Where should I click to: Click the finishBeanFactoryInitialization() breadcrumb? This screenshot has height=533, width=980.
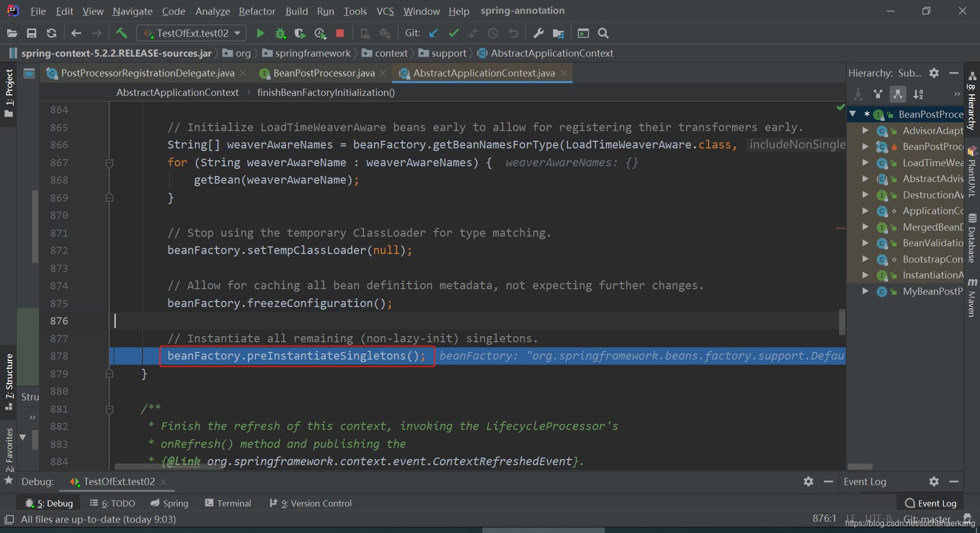click(x=326, y=92)
